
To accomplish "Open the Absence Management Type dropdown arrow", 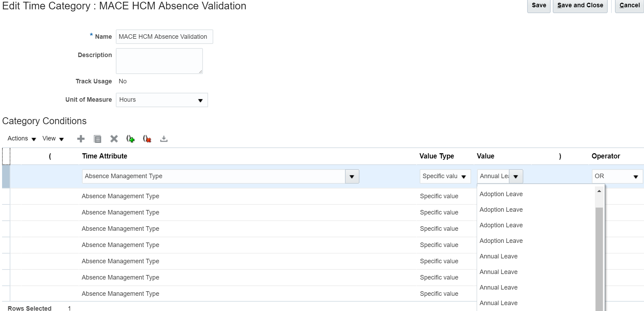I will tap(352, 176).
